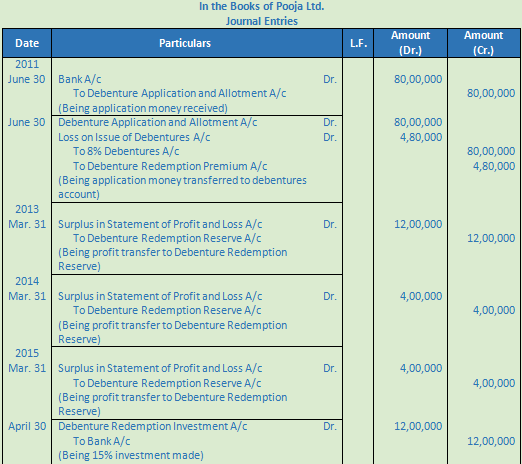Click the 12,00,000 credit for To Bank A/c
522x464 pixels.
[x=491, y=441]
